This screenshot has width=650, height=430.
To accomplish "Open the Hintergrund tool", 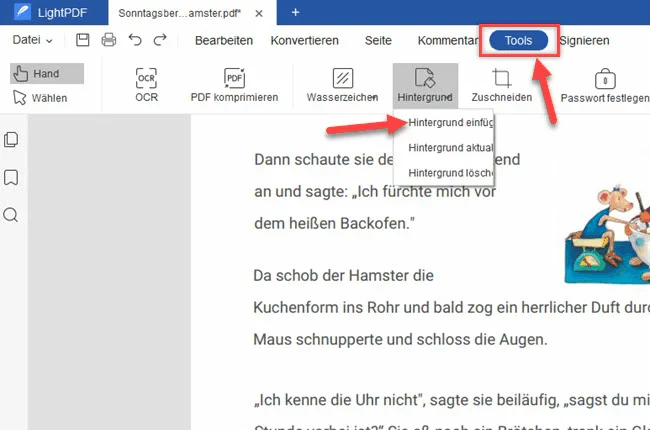I will (425, 86).
